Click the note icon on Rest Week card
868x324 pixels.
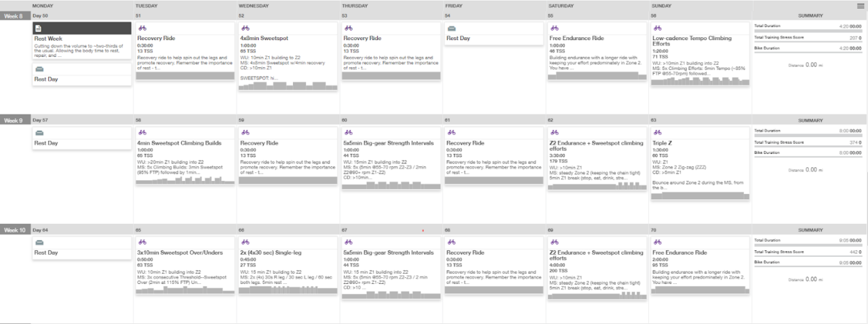point(39,28)
